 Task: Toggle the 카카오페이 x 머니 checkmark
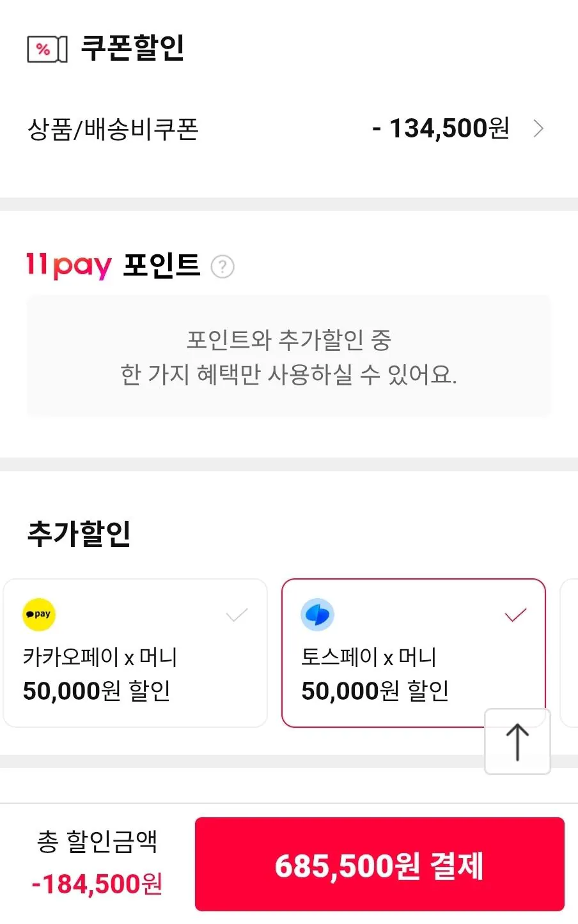click(x=237, y=615)
